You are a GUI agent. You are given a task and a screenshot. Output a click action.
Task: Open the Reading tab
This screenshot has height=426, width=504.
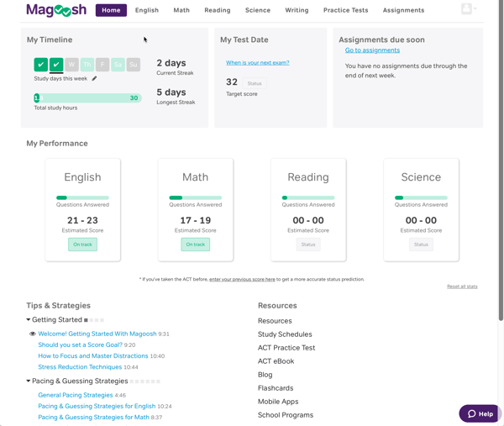pos(218,10)
